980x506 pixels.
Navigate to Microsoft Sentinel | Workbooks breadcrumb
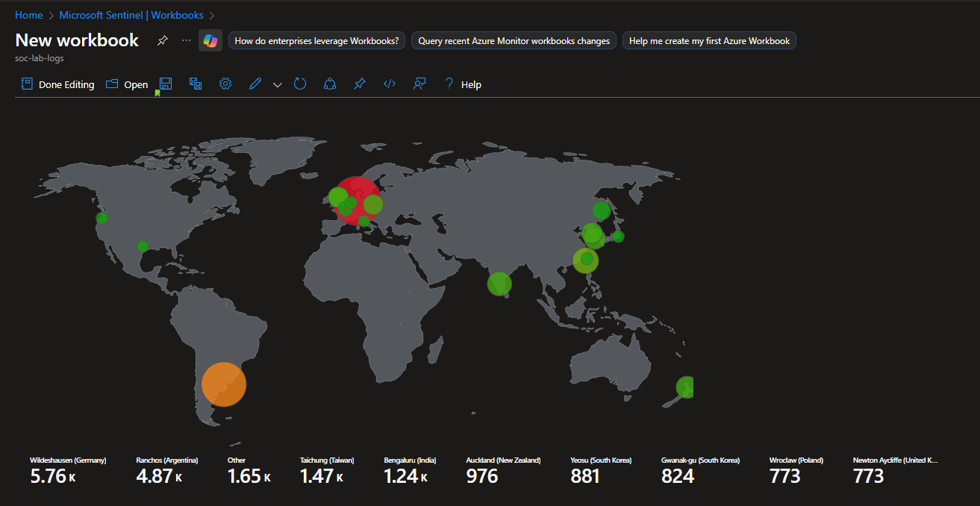point(131,15)
